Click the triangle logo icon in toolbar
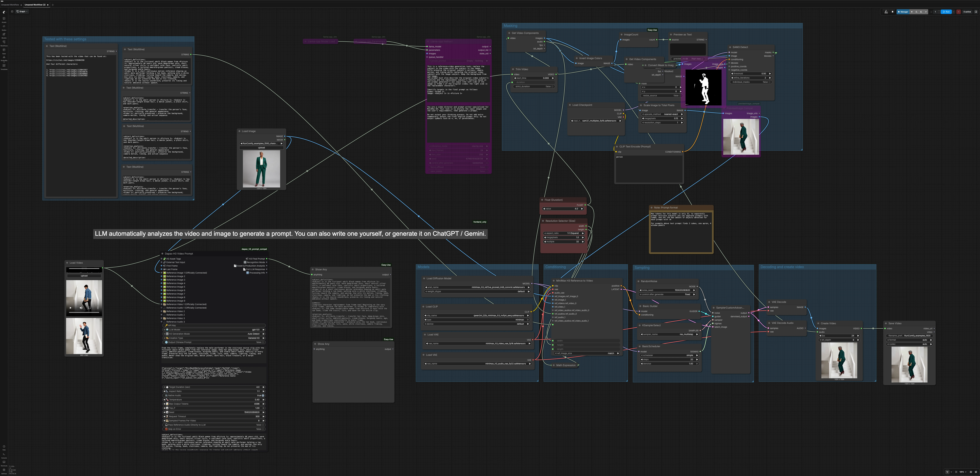The width and height of the screenshot is (980, 476). 886,12
